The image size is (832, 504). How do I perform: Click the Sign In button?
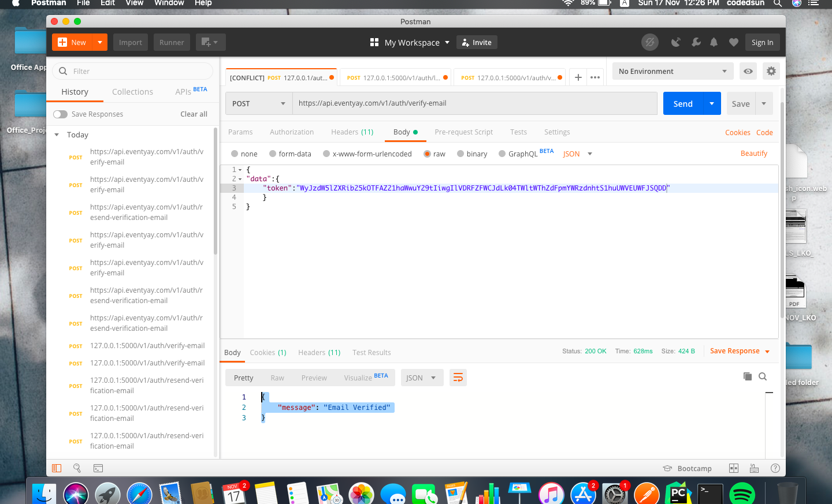(763, 42)
